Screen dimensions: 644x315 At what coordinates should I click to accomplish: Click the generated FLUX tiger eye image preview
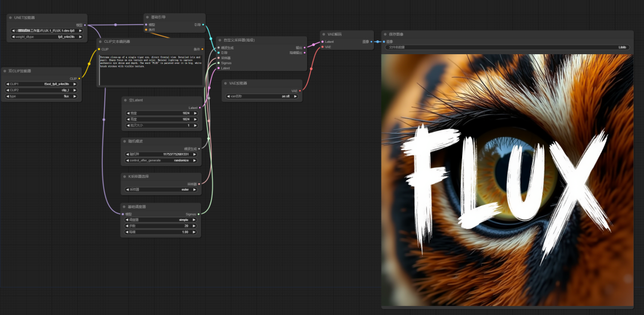pos(507,180)
